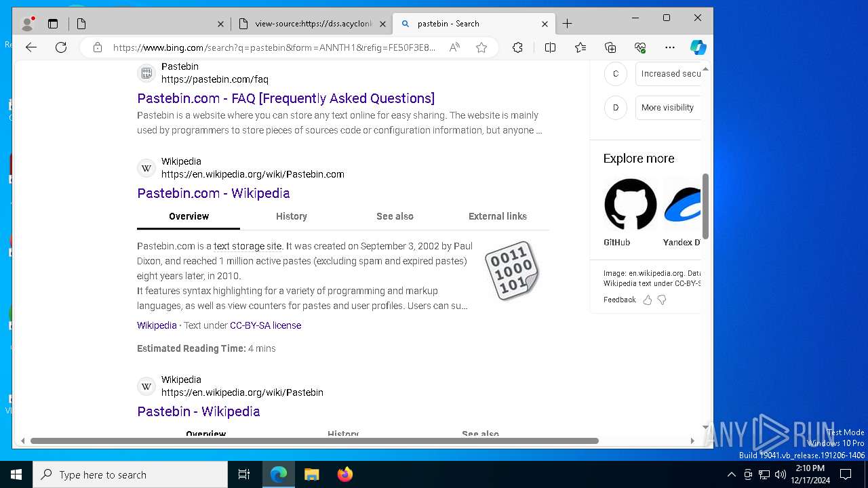Switch to the view-source tab
The image size is (868, 488).
point(311,24)
